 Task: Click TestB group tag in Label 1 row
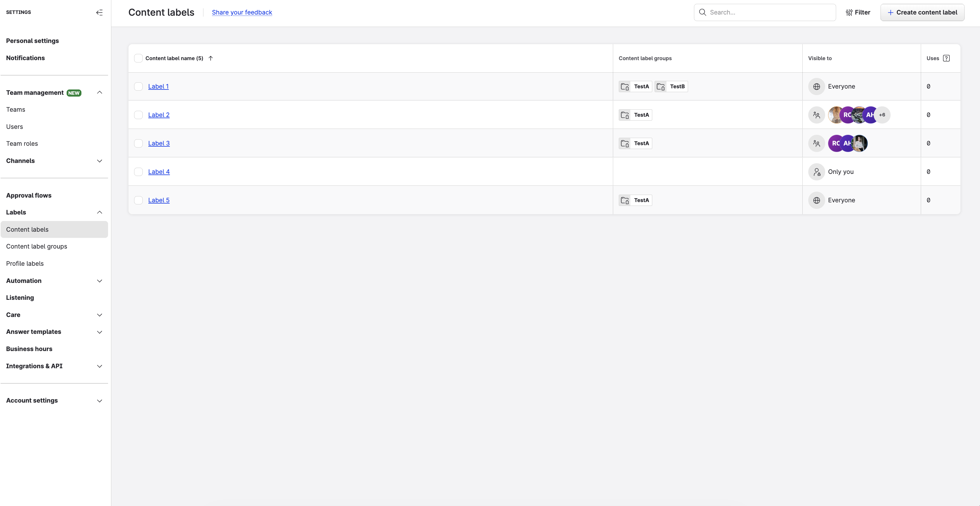671,87
